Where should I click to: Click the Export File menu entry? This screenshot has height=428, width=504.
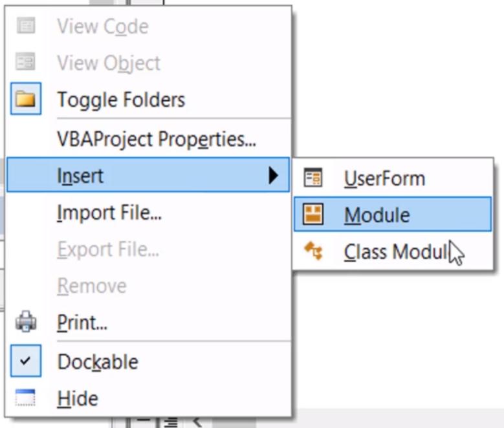pyautogui.click(x=108, y=249)
